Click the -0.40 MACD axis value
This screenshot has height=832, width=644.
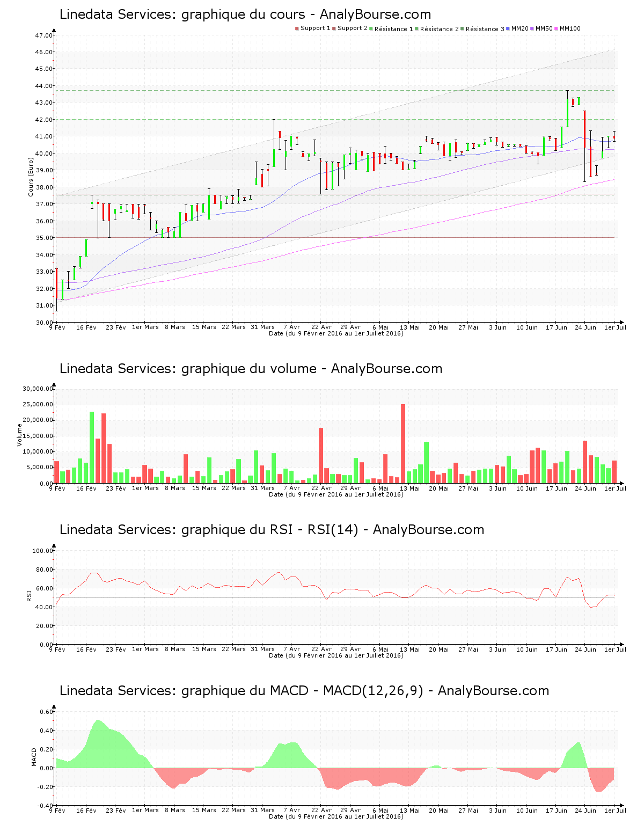[45, 806]
